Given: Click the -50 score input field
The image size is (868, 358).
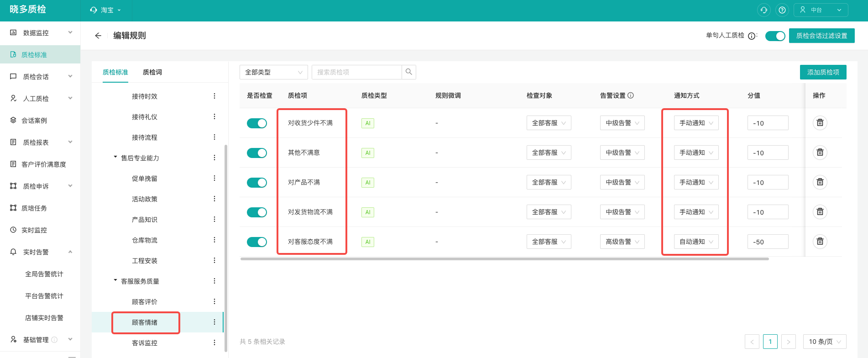Looking at the screenshot, I should tap(768, 242).
